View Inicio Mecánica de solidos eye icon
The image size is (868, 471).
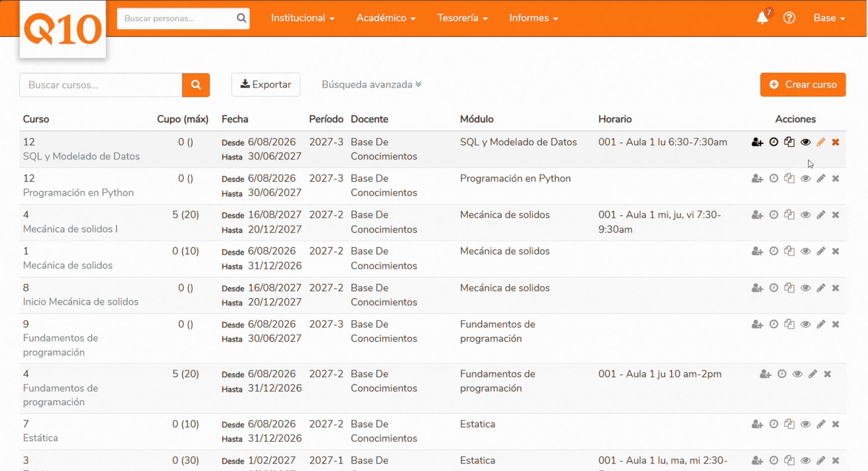coord(805,288)
